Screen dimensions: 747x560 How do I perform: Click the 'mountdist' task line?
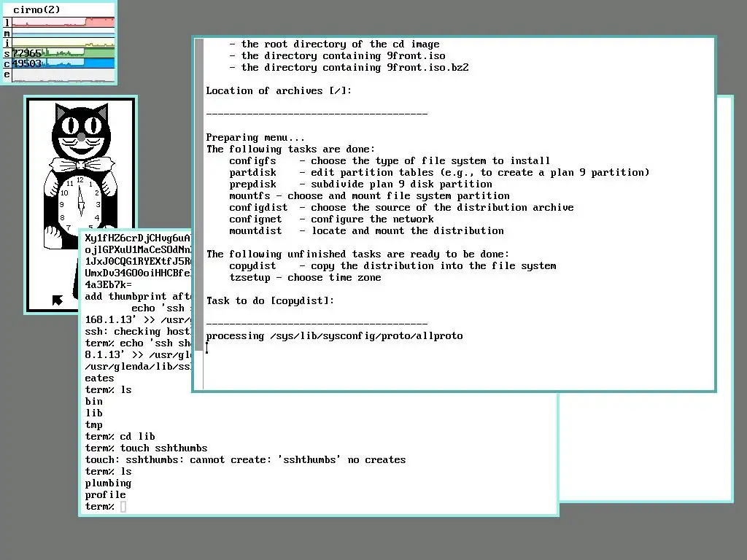tap(366, 231)
